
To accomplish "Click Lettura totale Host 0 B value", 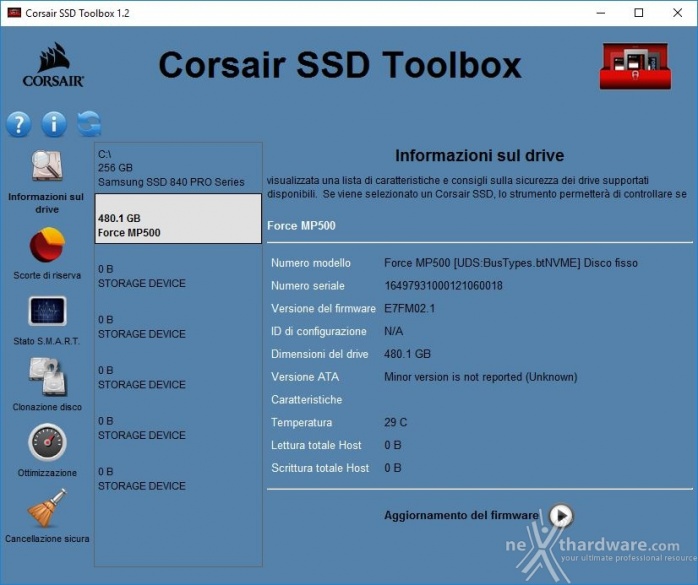I will click(393, 445).
